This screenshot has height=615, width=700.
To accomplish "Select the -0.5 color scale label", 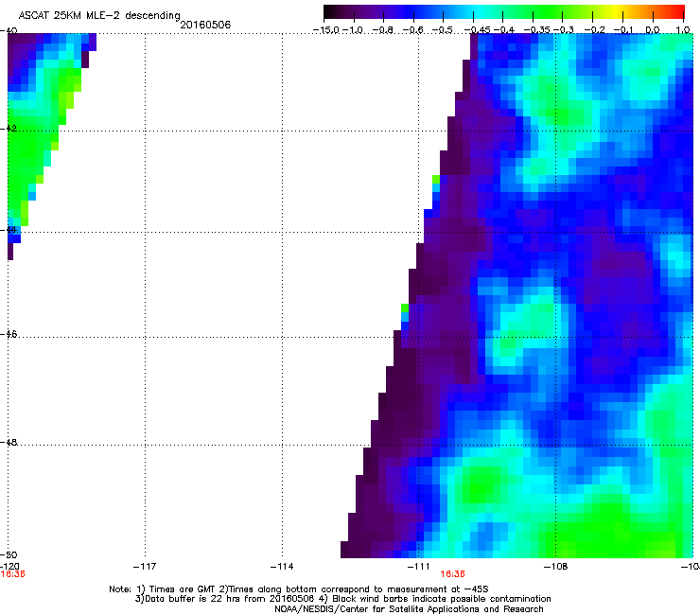I will click(x=443, y=30).
